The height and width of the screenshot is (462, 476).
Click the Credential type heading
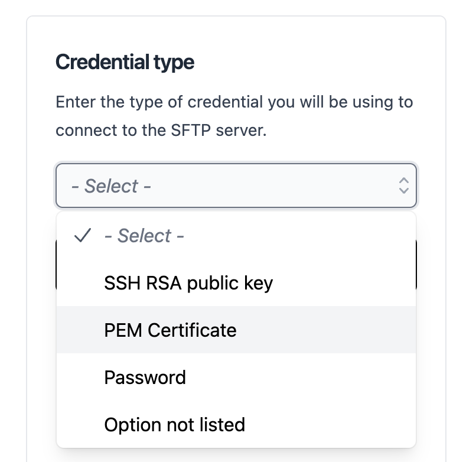coord(125,62)
